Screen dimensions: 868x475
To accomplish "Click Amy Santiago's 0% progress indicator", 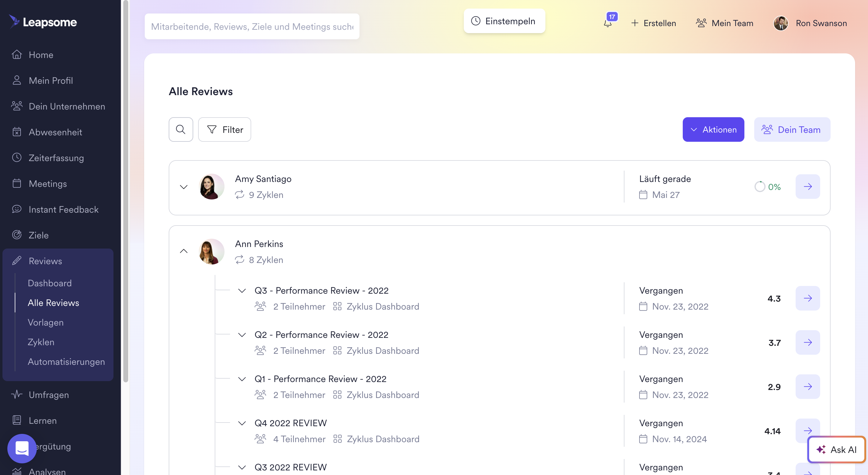I will [768, 187].
